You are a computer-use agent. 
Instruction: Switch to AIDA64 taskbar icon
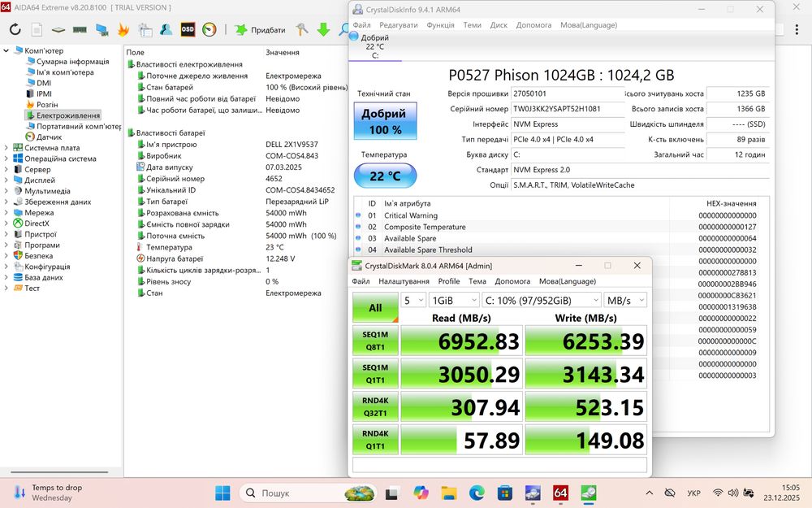click(x=560, y=493)
